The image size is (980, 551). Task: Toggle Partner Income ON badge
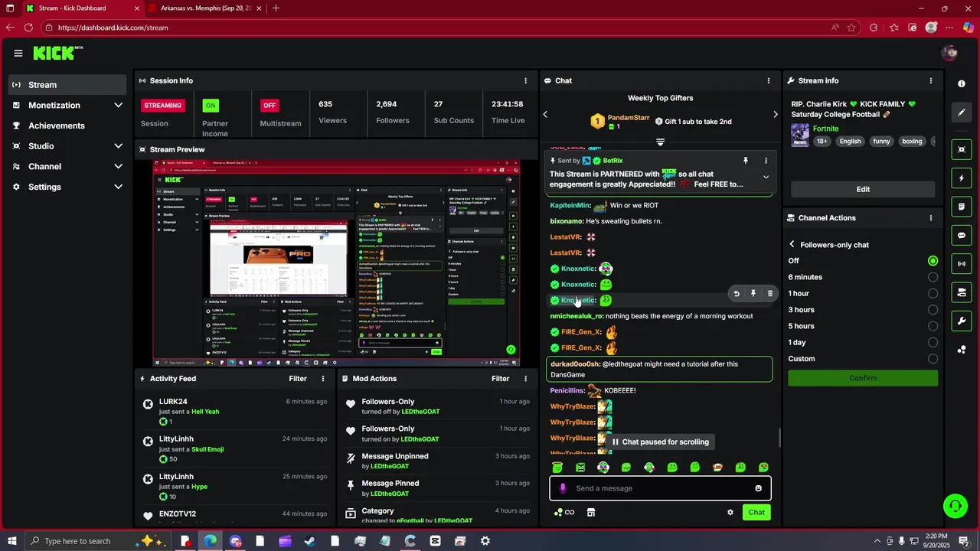210,105
